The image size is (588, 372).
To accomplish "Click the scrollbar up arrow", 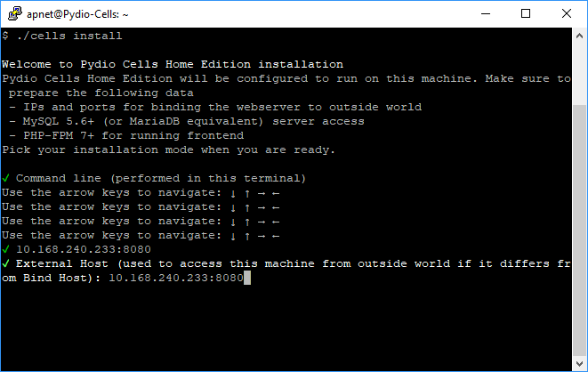I will coord(579,36).
